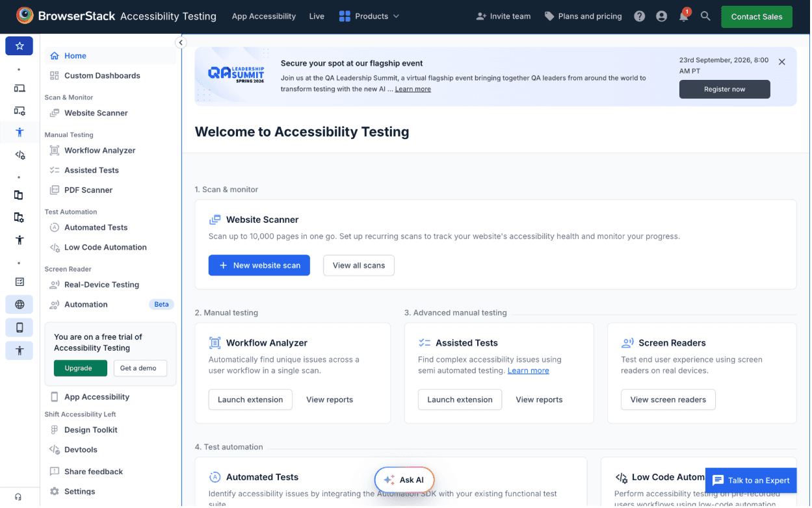
Task: Click the BrowserStack logo icon
Action: (25, 16)
